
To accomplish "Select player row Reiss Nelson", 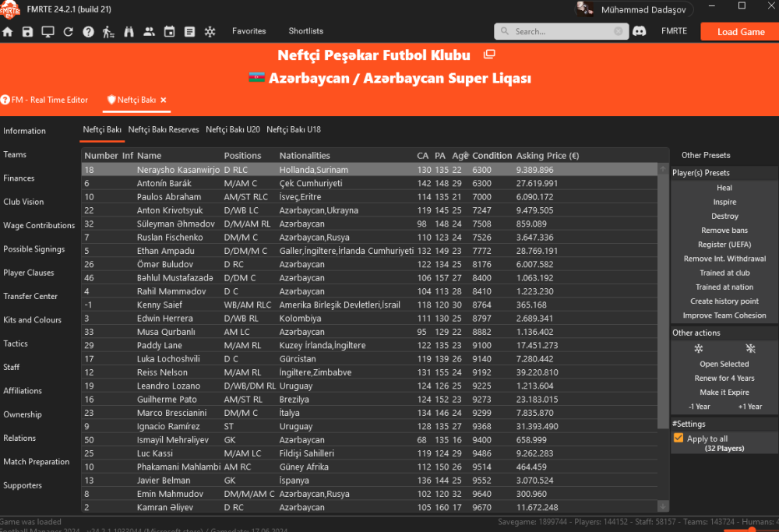I will point(369,372).
